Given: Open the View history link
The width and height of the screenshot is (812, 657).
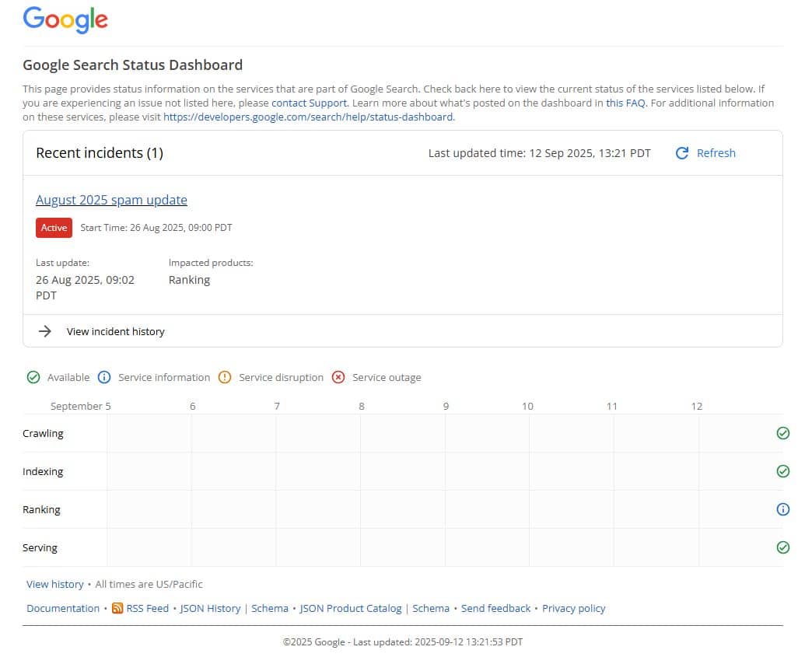Looking at the screenshot, I should [55, 585].
